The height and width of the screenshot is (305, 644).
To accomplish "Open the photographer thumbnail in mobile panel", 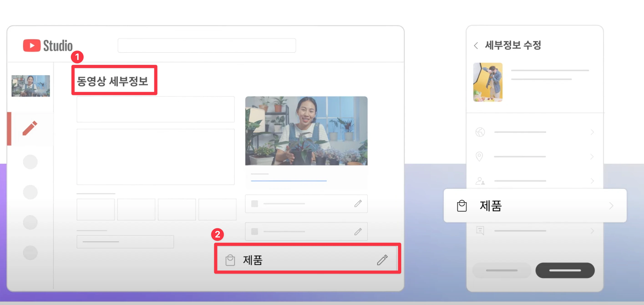I will (487, 82).
